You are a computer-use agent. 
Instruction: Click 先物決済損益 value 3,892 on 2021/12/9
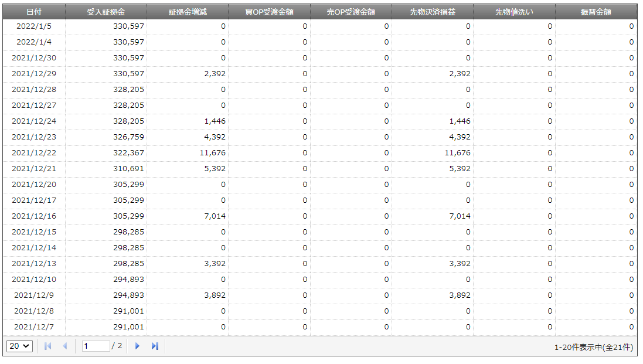tap(460, 295)
